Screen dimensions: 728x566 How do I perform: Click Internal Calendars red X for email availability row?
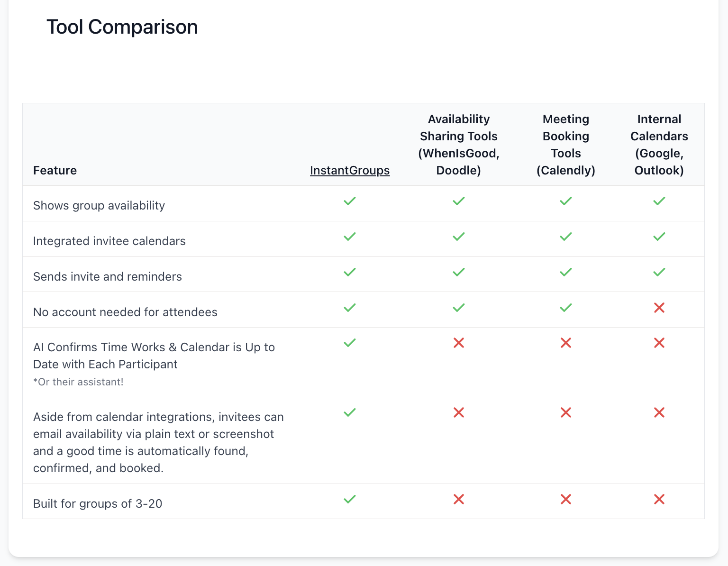coord(659,412)
